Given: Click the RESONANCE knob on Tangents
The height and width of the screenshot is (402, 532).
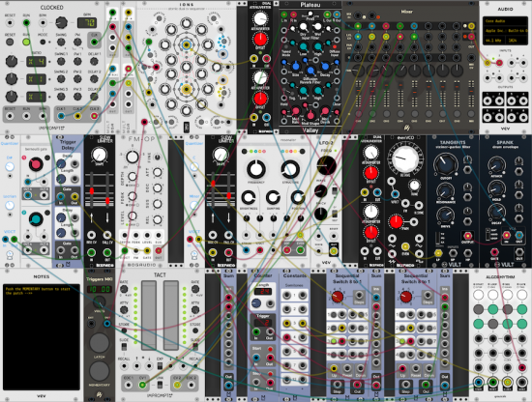Looking at the screenshot, I should (446, 191).
